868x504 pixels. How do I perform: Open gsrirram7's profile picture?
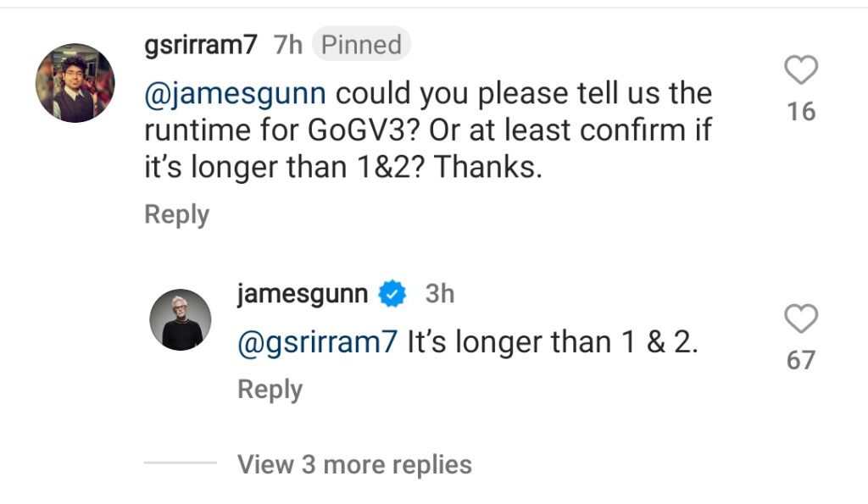(x=75, y=83)
